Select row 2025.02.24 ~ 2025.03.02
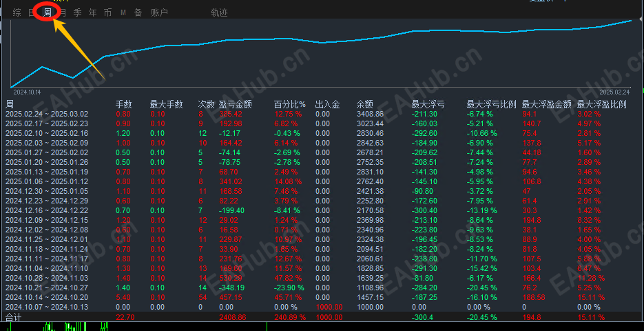 (322, 114)
